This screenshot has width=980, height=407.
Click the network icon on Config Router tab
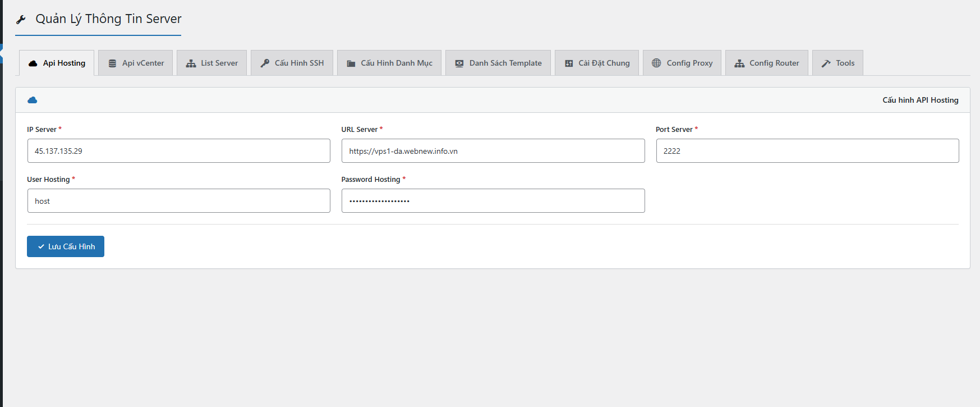tap(739, 63)
